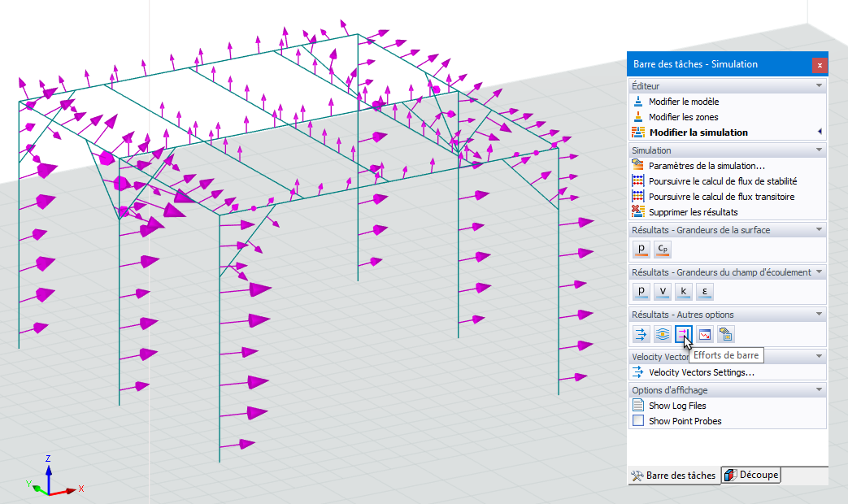Show epsilon dissipation flow field result
This screenshot has height=504, width=848.
tap(705, 292)
